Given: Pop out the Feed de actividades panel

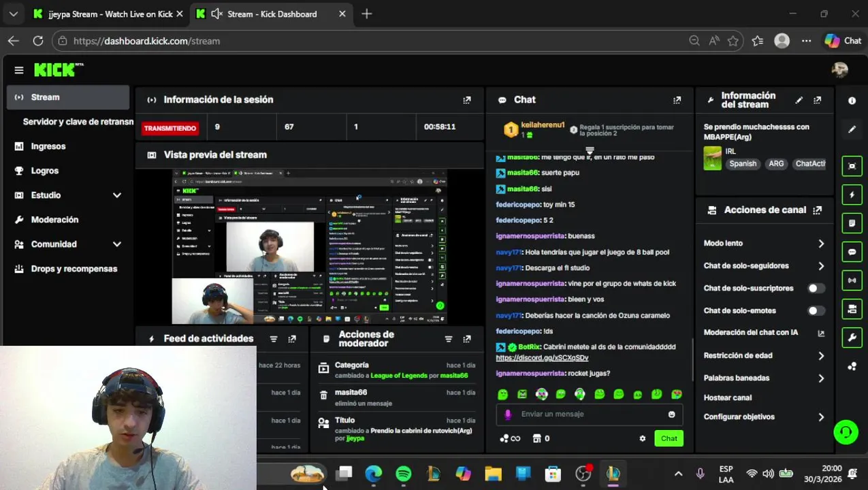Looking at the screenshot, I should [292, 339].
